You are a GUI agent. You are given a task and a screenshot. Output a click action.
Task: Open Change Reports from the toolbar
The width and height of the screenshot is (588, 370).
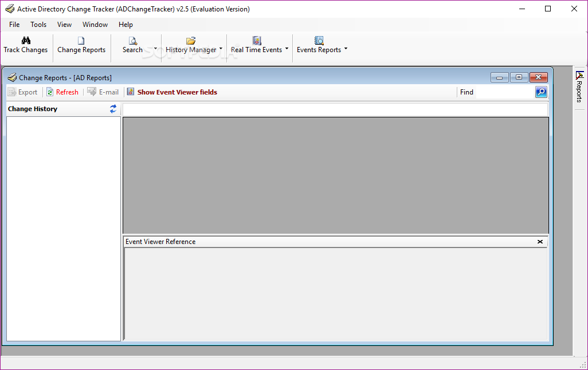(x=81, y=45)
